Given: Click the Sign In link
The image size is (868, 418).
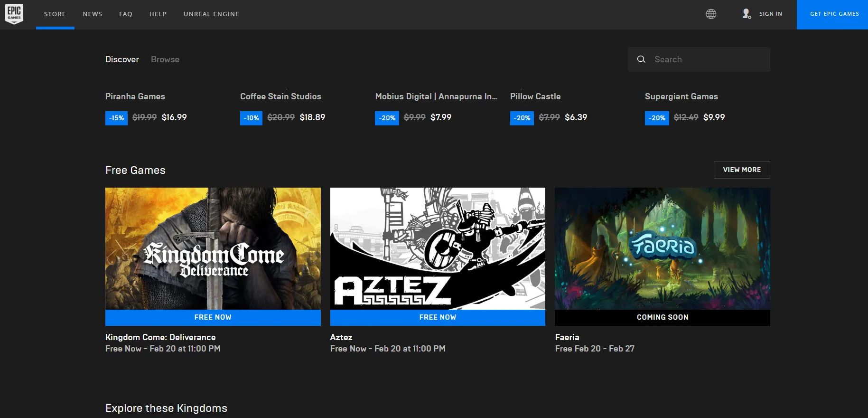Looking at the screenshot, I should (x=771, y=14).
